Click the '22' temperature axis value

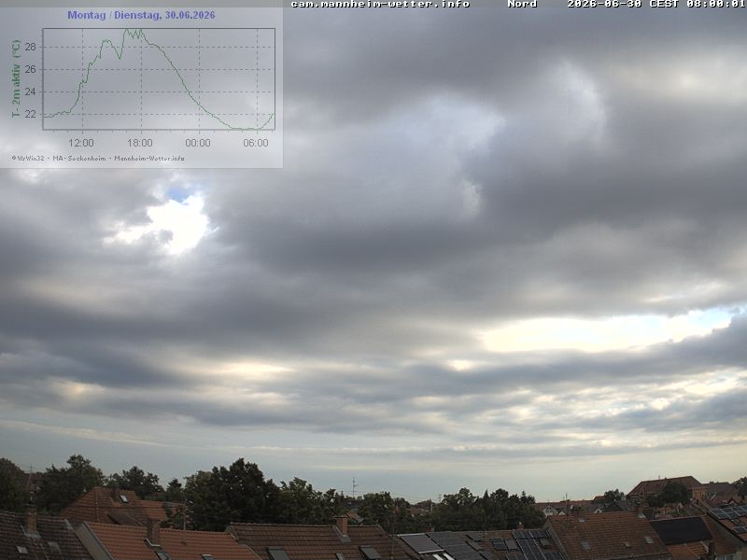pyautogui.click(x=31, y=114)
